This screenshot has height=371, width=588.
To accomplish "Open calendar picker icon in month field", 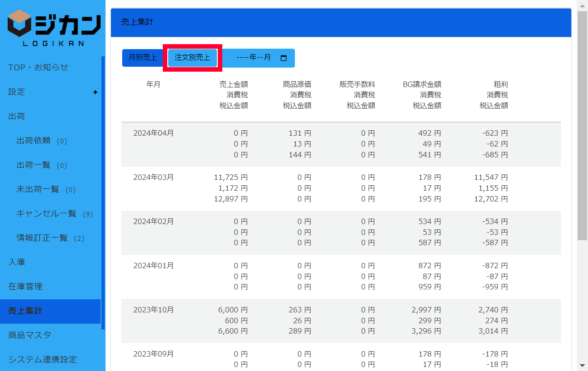I will pos(284,58).
